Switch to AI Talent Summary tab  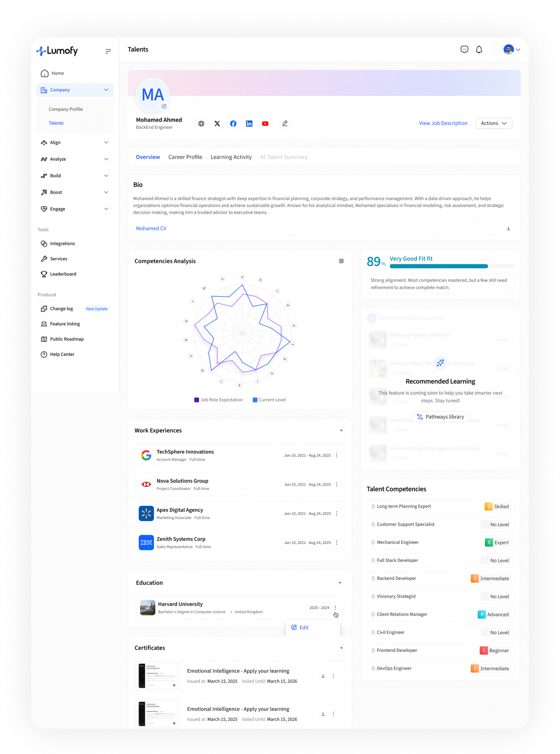coord(284,157)
